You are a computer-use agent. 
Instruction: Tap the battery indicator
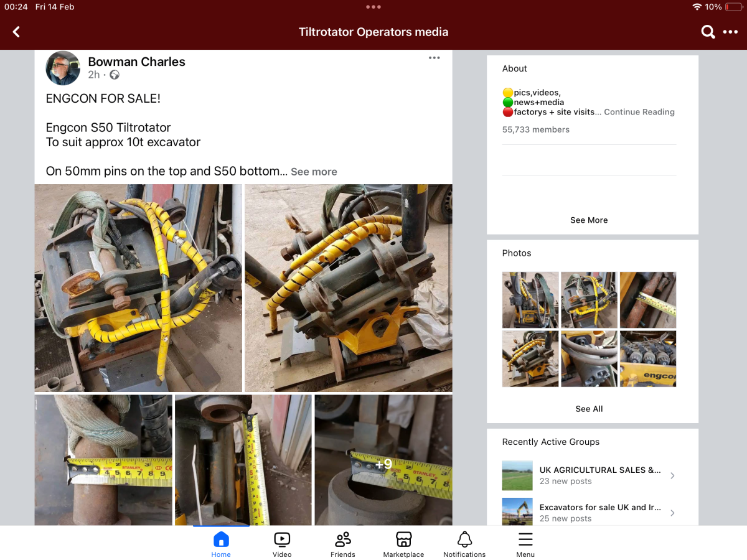[734, 7]
